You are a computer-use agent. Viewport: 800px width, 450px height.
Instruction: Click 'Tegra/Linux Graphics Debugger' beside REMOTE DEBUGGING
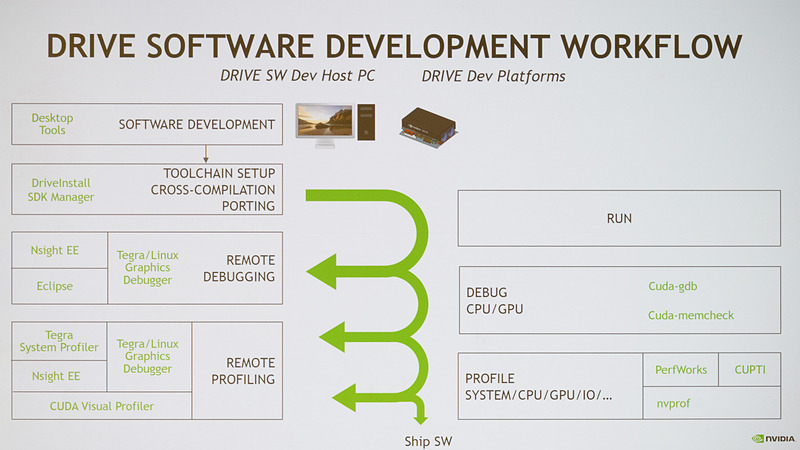tap(147, 267)
